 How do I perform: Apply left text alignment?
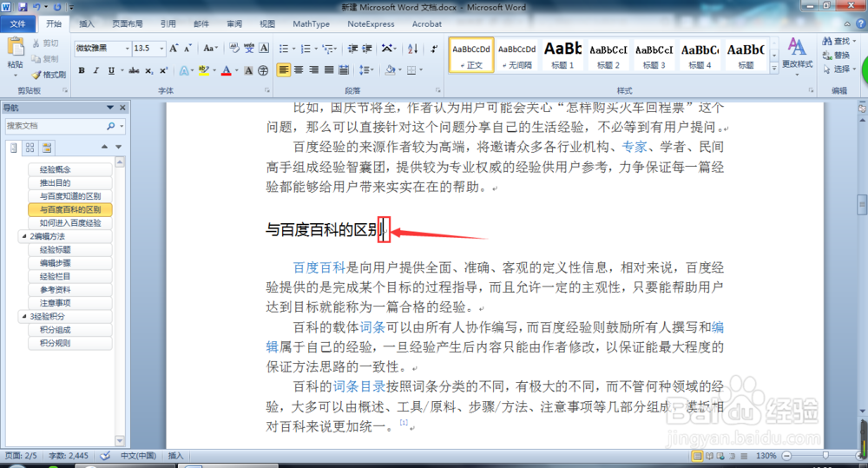[x=284, y=70]
